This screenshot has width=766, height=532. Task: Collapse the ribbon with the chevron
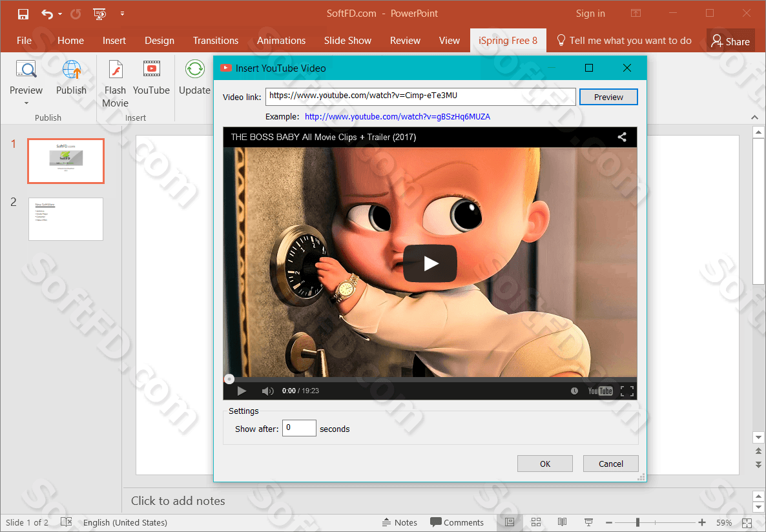click(x=755, y=118)
